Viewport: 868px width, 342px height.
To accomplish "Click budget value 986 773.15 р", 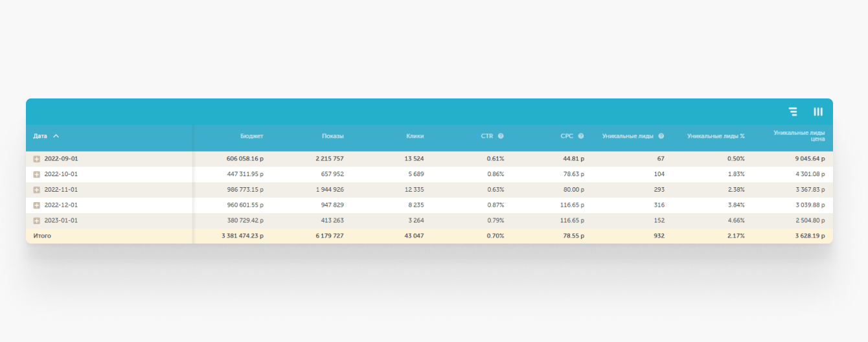I will 245,190.
